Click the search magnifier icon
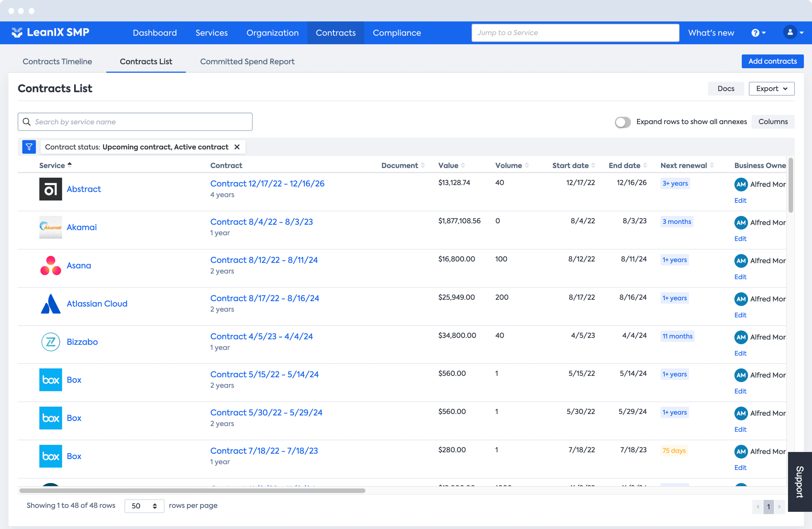Image resolution: width=812 pixels, height=529 pixels. pos(27,122)
